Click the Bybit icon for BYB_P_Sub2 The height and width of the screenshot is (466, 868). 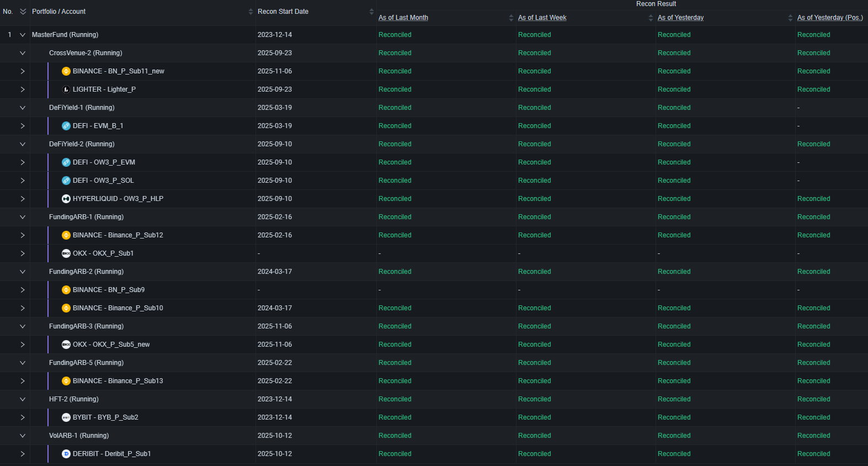point(66,417)
